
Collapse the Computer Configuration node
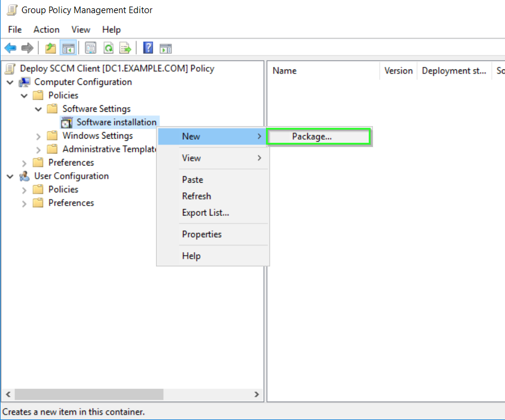tap(10, 82)
